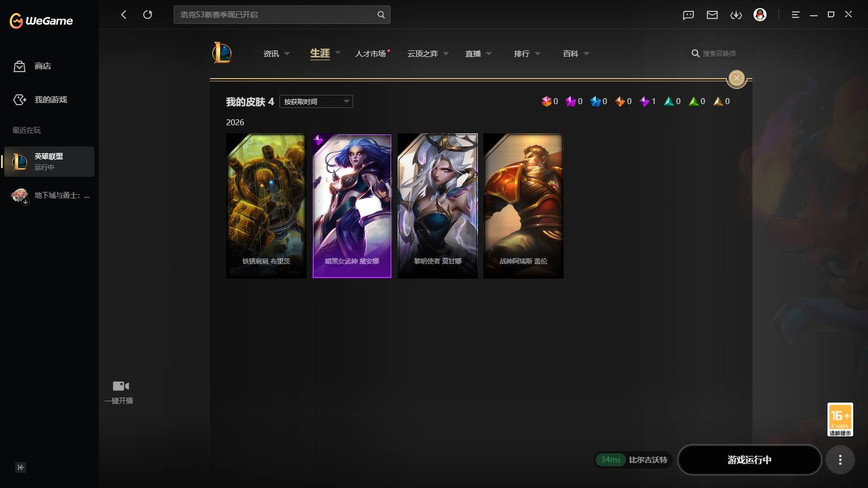Go back with the back arrow
Viewport: 868px width, 488px height.
click(124, 15)
